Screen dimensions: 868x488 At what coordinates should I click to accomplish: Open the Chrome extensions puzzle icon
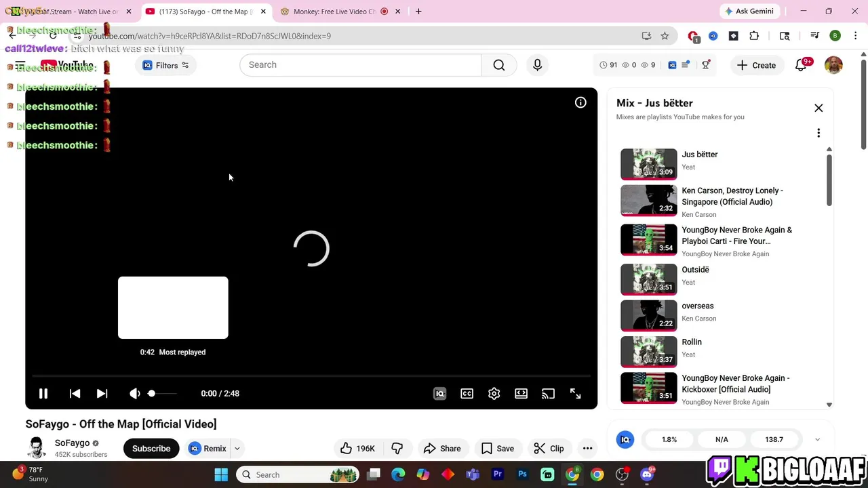754,36
